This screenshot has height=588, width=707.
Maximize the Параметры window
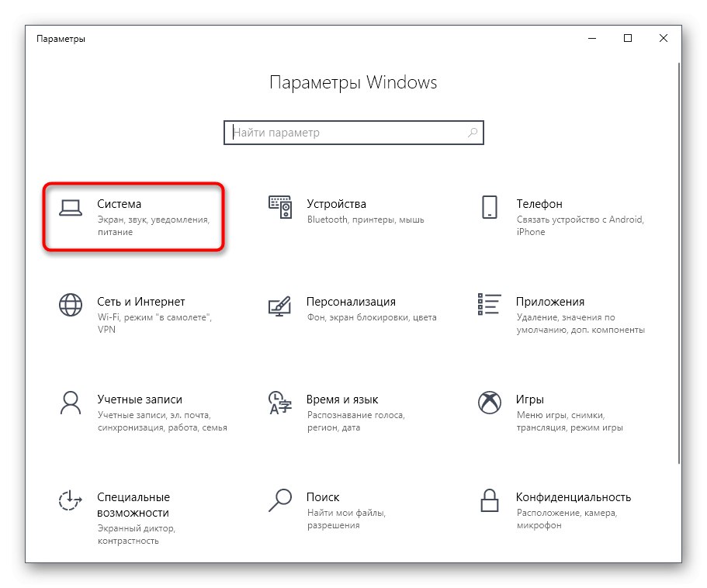(x=627, y=38)
